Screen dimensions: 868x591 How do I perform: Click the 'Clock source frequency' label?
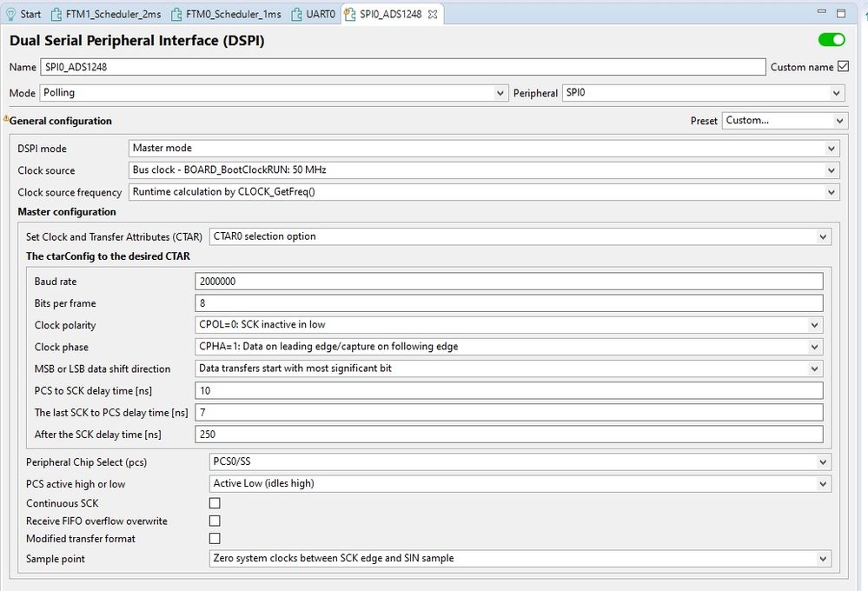click(x=70, y=192)
